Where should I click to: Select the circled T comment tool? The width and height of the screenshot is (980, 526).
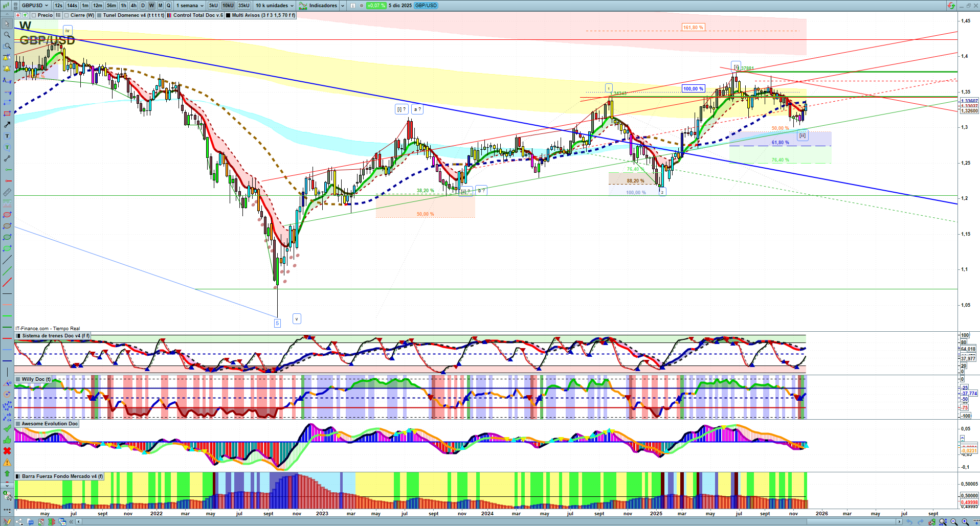[7, 147]
